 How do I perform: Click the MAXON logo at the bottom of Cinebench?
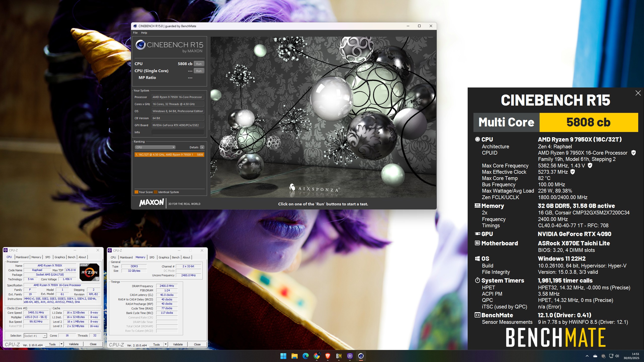point(151,203)
